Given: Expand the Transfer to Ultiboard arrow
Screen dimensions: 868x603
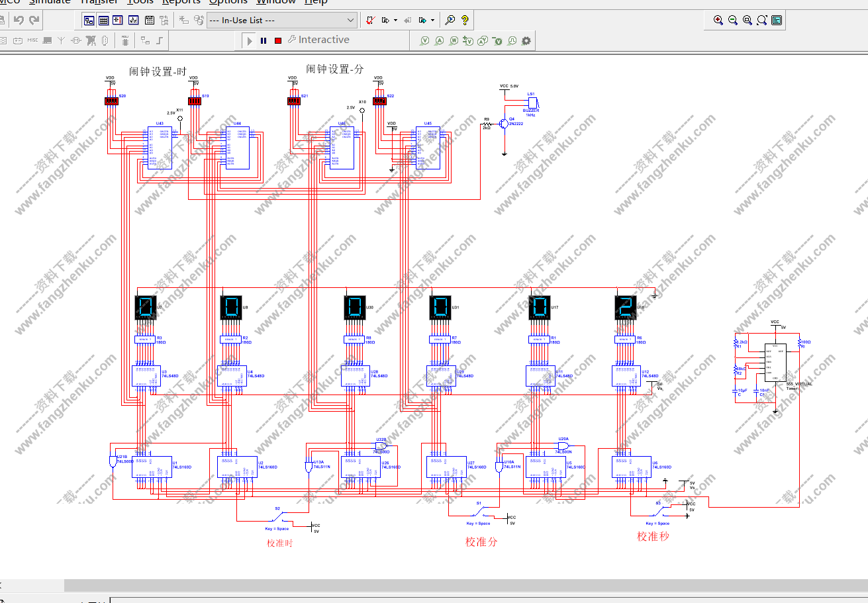Looking at the screenshot, I should click(395, 20).
